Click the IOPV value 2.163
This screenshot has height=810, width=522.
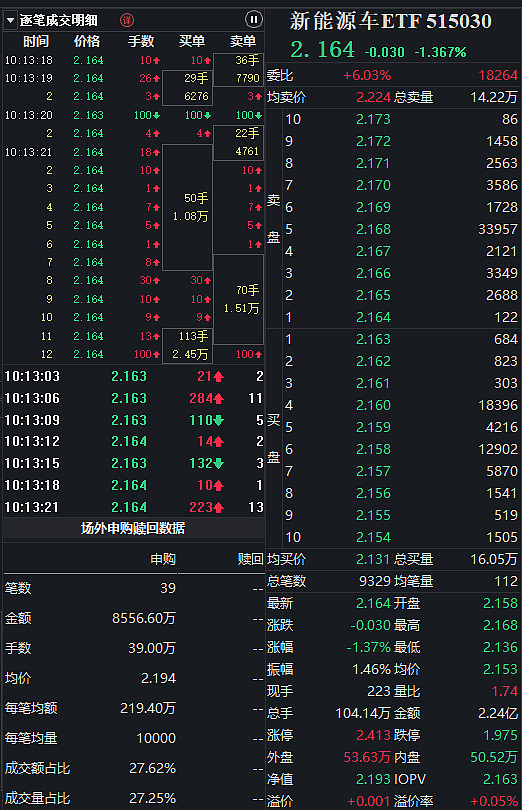point(500,779)
